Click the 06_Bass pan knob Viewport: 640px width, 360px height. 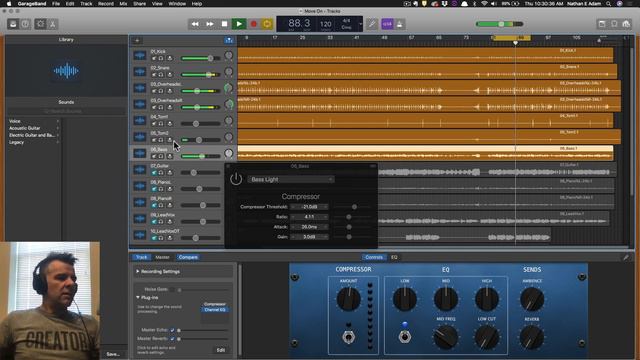229,153
